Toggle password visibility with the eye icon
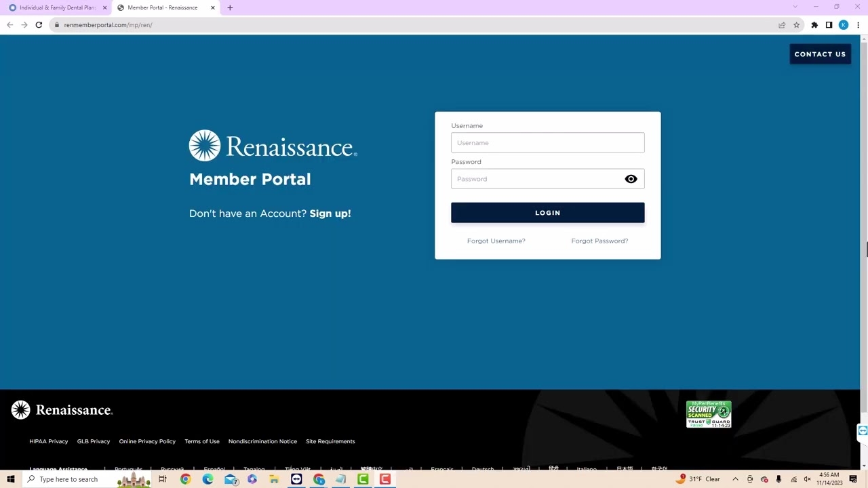Viewport: 868px width, 488px height. click(x=631, y=178)
